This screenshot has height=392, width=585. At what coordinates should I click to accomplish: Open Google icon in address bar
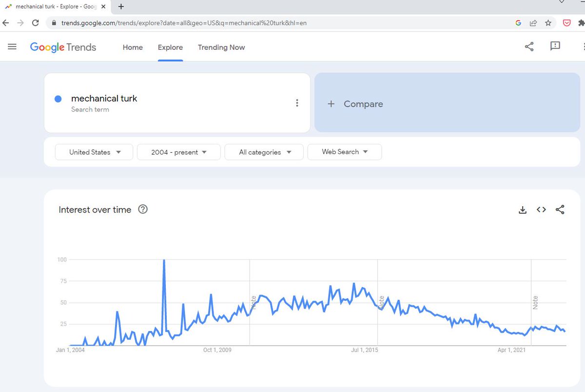[x=518, y=22]
